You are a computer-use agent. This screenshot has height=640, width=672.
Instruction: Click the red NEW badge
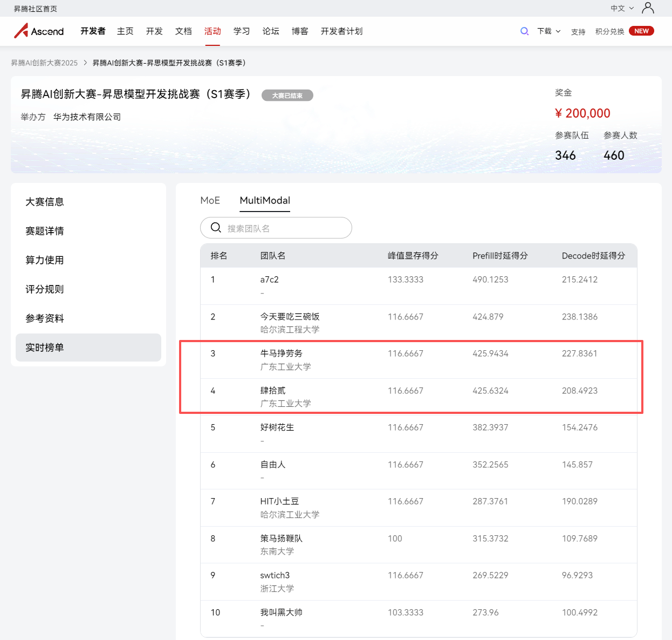click(641, 31)
